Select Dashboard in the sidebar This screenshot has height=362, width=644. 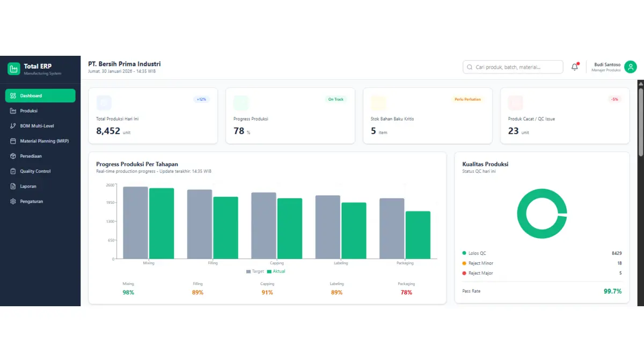tap(40, 96)
